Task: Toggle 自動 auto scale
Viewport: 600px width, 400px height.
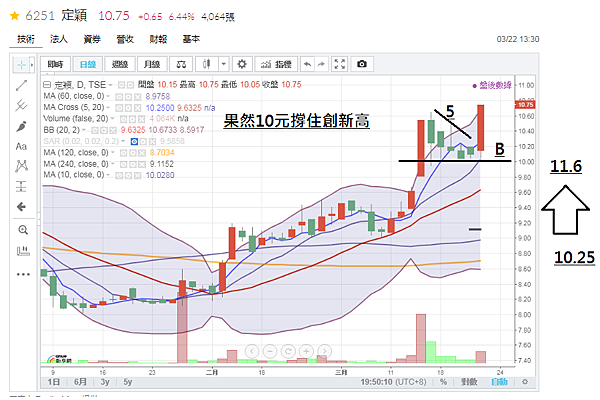Action: [x=499, y=382]
